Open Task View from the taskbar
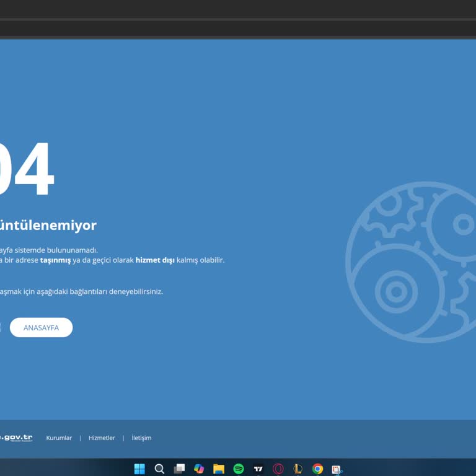The image size is (476, 476). pos(179,469)
